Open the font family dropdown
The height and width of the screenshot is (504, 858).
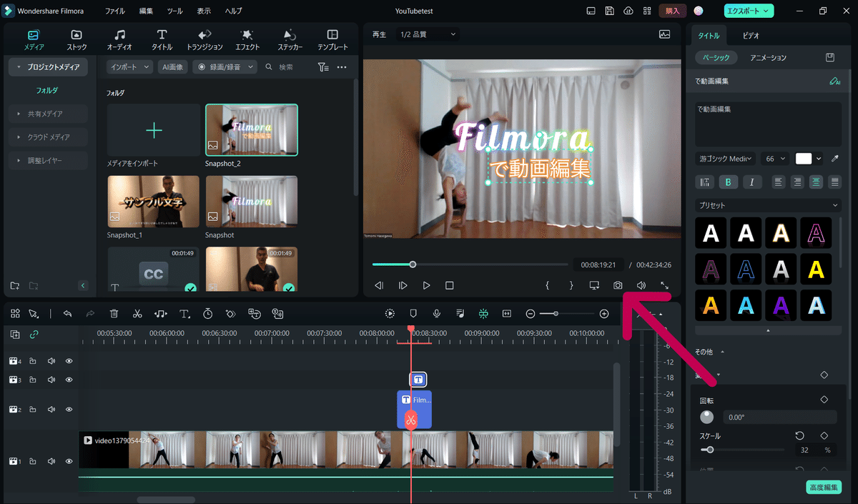point(725,159)
